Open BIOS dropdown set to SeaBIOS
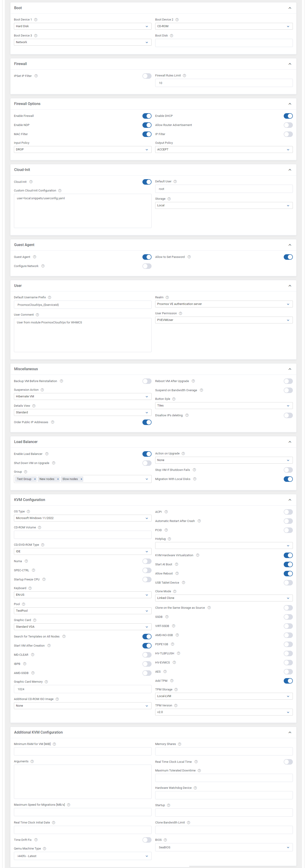Viewport: 307px width, 868px height. click(x=224, y=847)
